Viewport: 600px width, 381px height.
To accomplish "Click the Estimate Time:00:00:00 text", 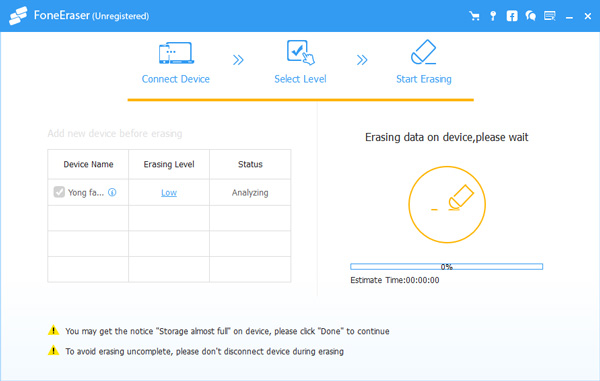I will click(395, 280).
